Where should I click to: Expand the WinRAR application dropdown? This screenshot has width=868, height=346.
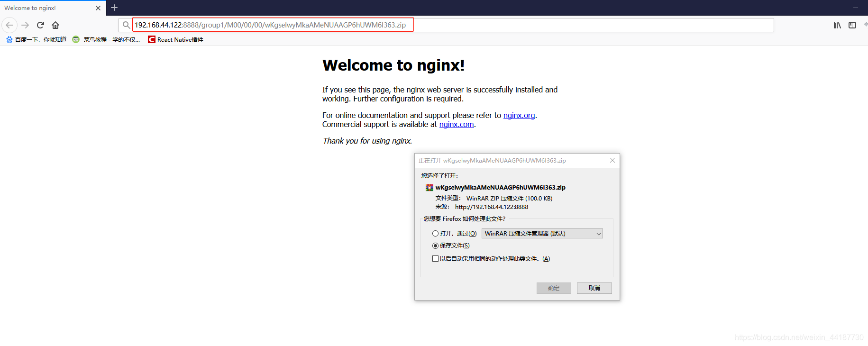tap(542, 234)
